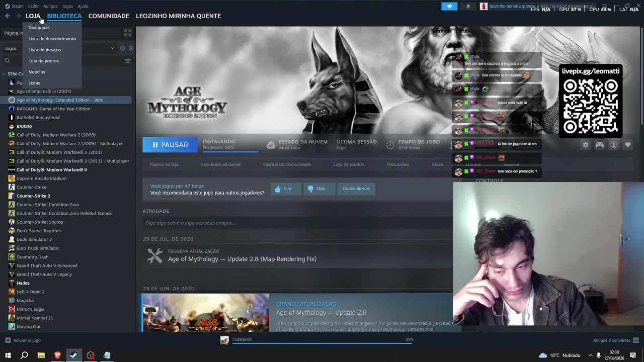Show hidden system tray icons chevron

point(591,355)
